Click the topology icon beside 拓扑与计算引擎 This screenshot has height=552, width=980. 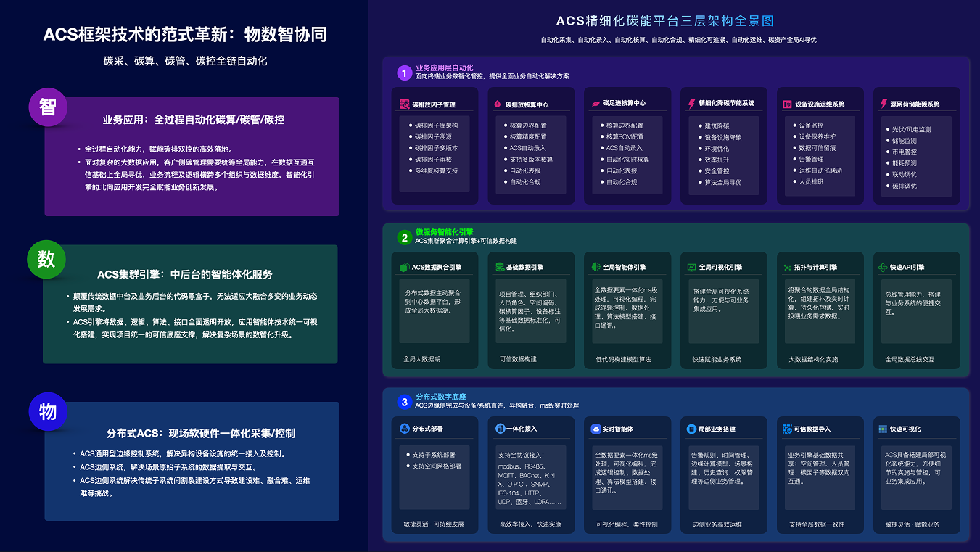coord(787,268)
